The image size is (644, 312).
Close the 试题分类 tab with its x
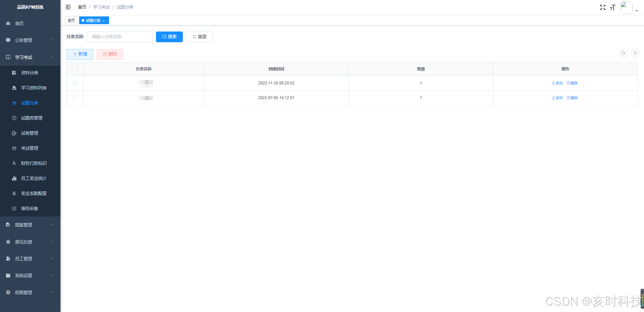tap(104, 21)
